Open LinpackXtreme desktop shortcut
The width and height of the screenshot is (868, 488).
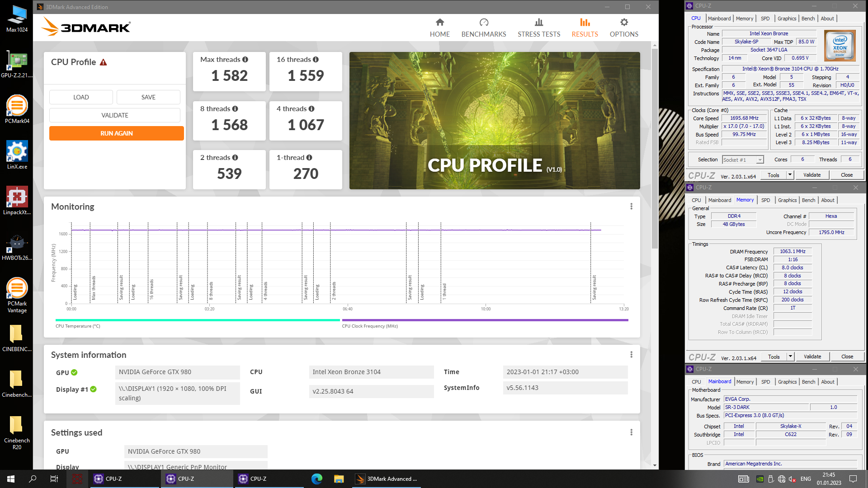coord(17,201)
